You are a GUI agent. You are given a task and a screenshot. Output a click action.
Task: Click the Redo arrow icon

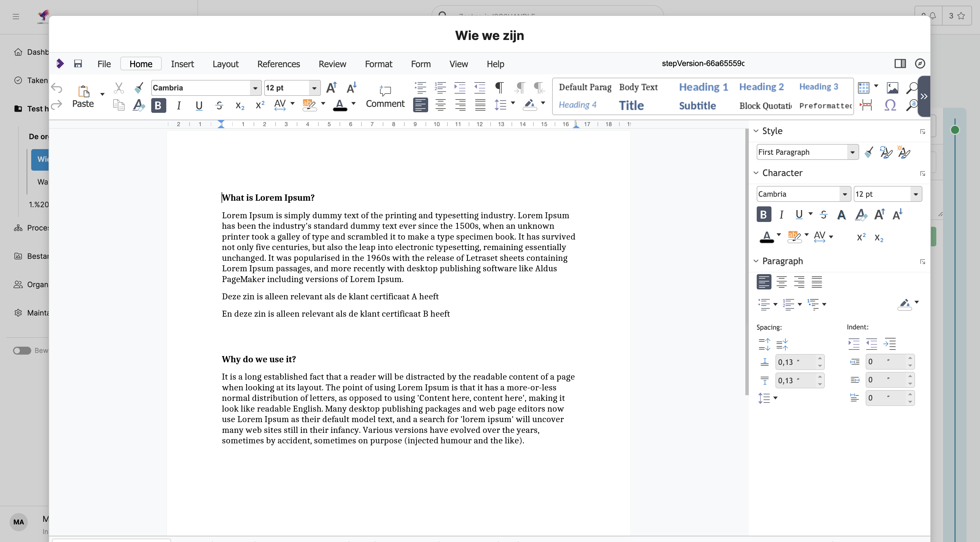coord(57,105)
